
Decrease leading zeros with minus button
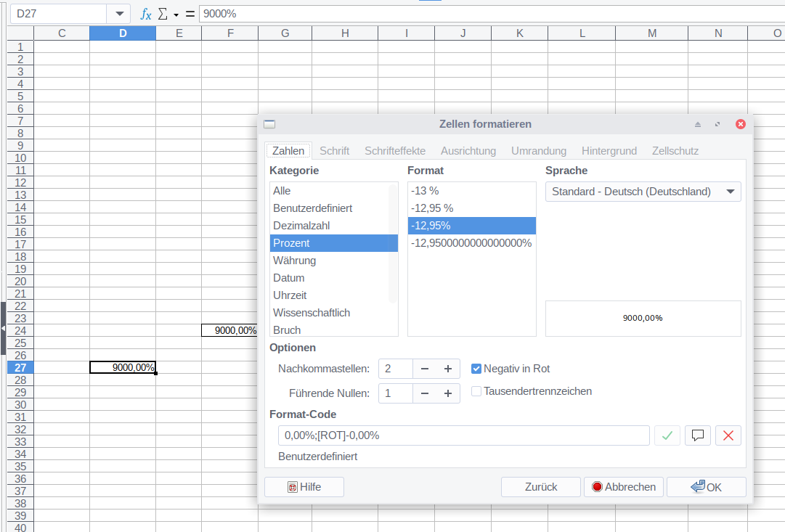click(x=425, y=393)
